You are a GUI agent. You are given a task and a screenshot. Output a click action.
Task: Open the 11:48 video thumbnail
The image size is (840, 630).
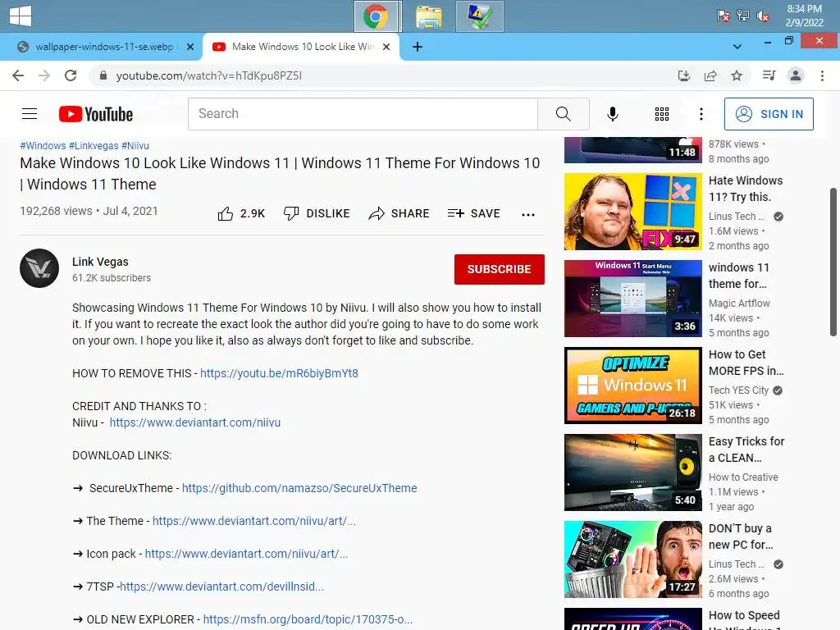632,149
